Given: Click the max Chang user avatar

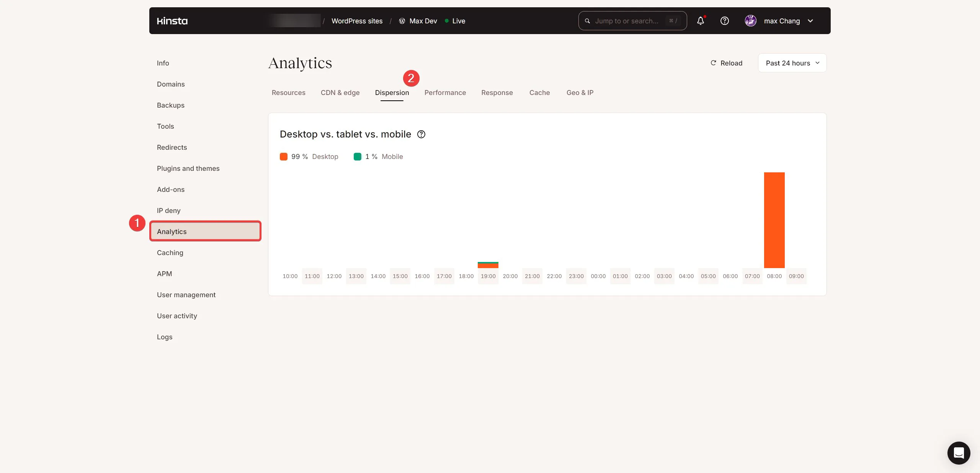Looking at the screenshot, I should point(751,21).
